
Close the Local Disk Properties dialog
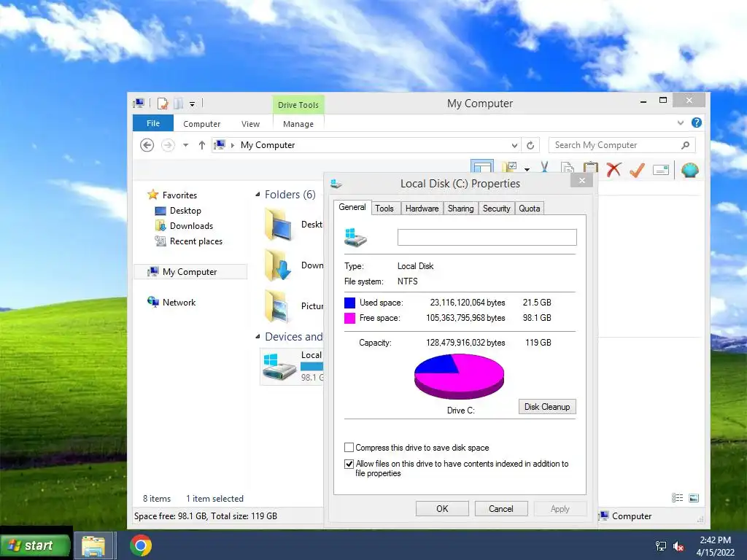tap(581, 181)
